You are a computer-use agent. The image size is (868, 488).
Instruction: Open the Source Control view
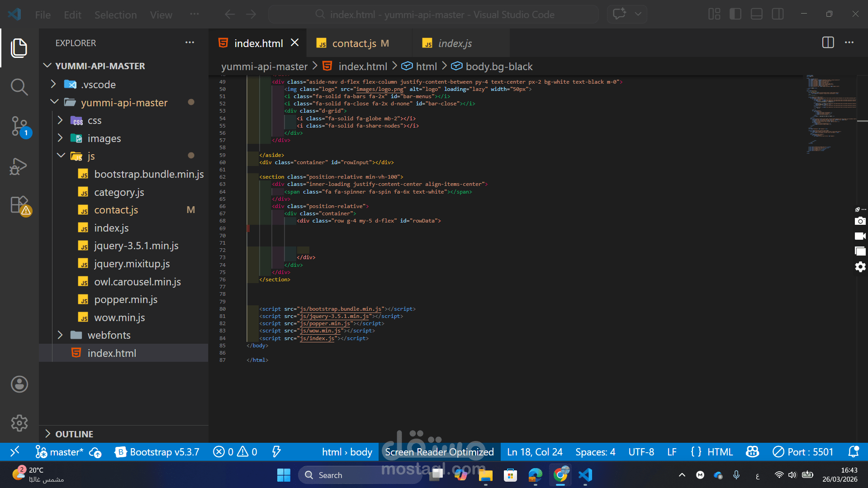coord(19,126)
